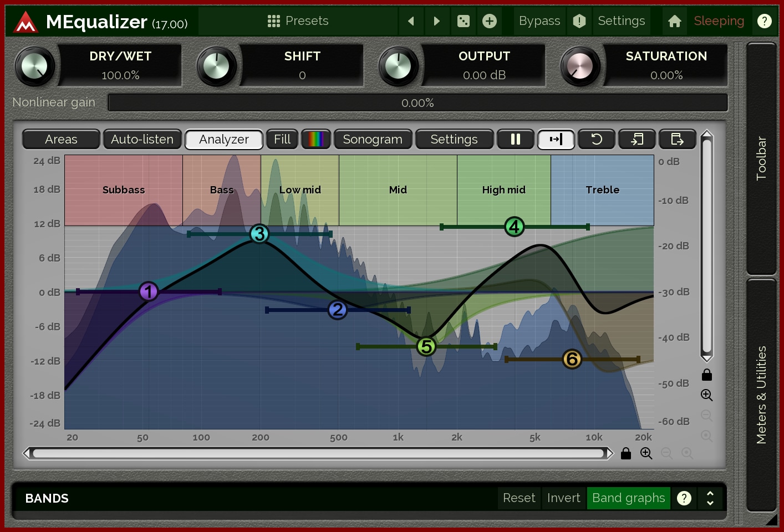Click the home icon in header
The image size is (784, 532).
coord(674,21)
